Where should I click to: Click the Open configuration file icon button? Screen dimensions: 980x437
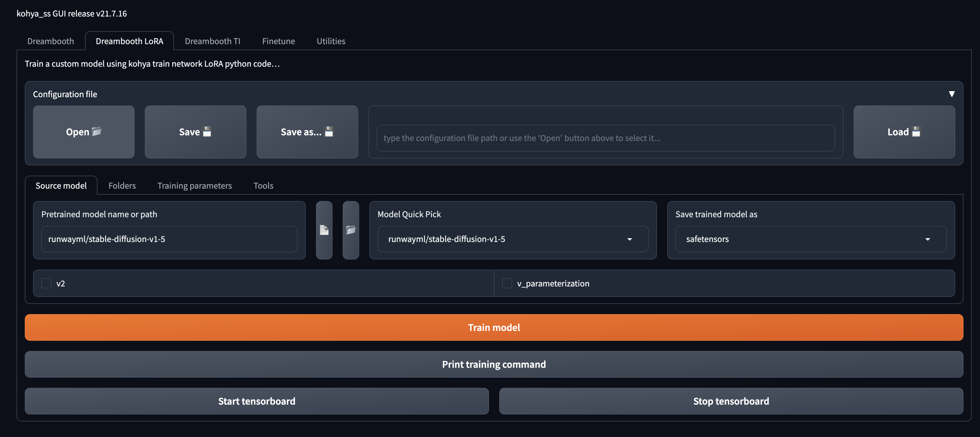84,132
